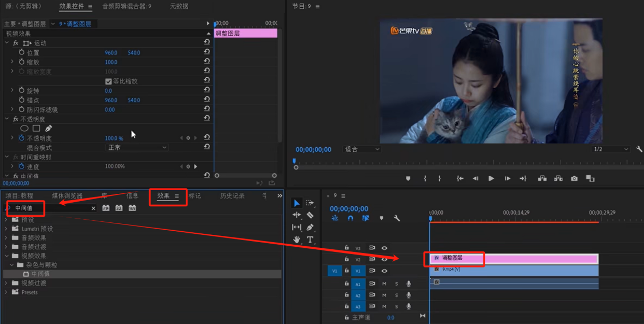Open the 音频剪辑混合器 tab
The width and height of the screenshot is (644, 324).
tap(127, 6)
